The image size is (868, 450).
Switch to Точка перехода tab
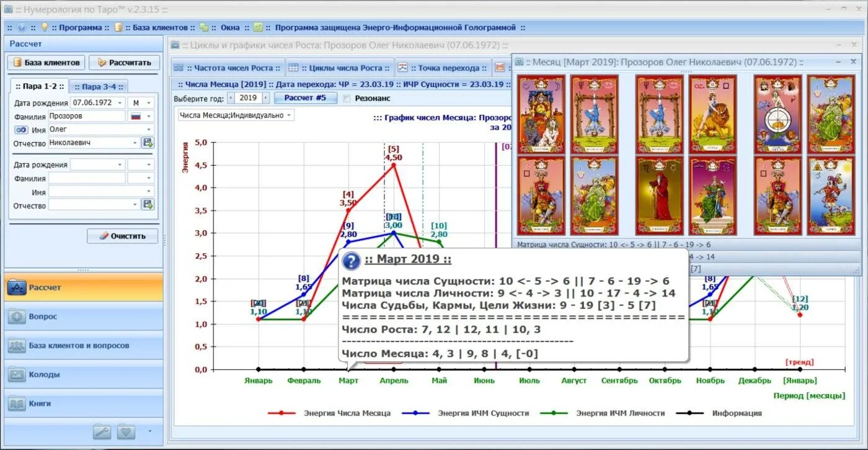point(443,68)
